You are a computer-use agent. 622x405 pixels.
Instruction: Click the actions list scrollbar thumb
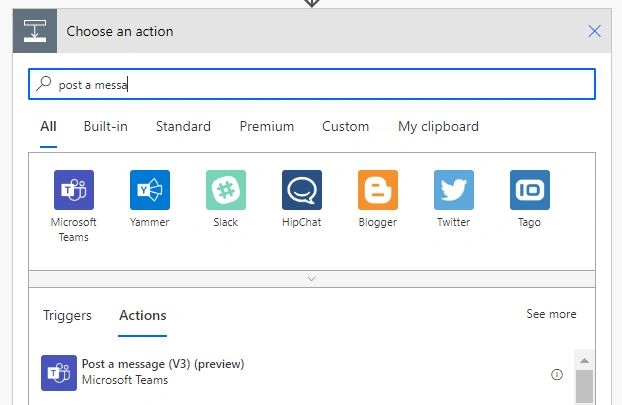(584, 387)
